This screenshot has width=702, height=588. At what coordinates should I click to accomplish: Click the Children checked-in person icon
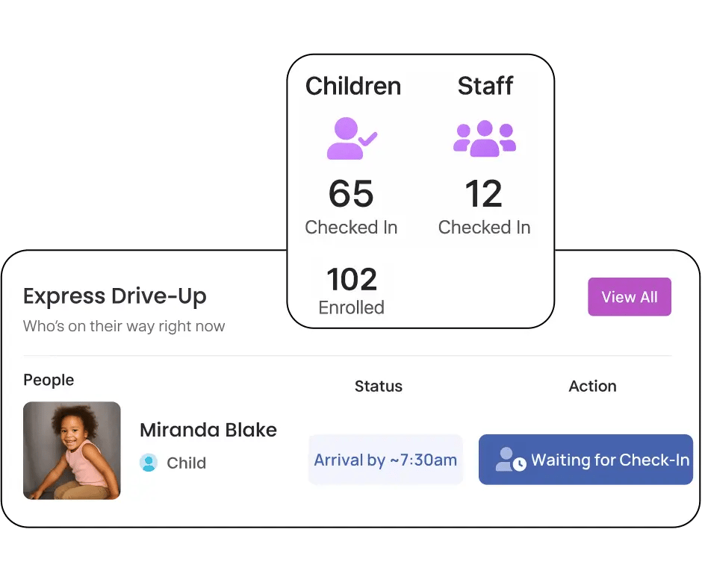point(352,139)
